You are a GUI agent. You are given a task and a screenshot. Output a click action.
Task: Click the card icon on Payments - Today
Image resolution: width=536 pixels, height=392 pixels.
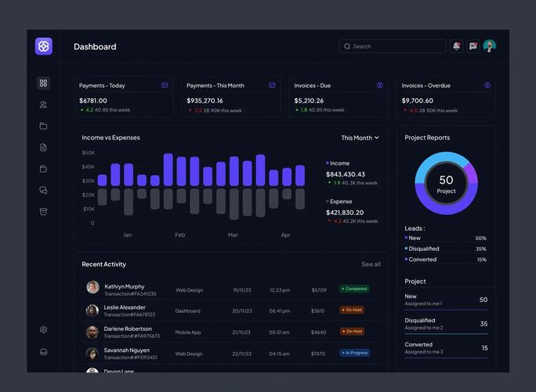click(x=165, y=85)
